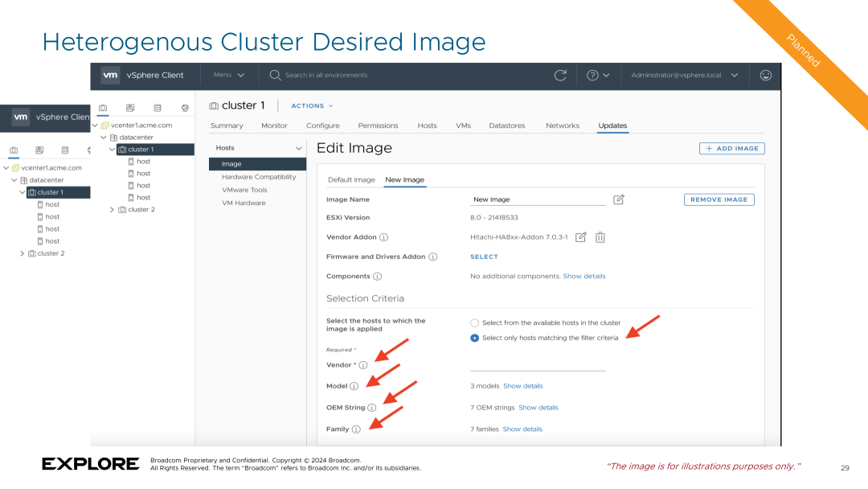Click the vm logo in the left background window

pyautogui.click(x=20, y=117)
